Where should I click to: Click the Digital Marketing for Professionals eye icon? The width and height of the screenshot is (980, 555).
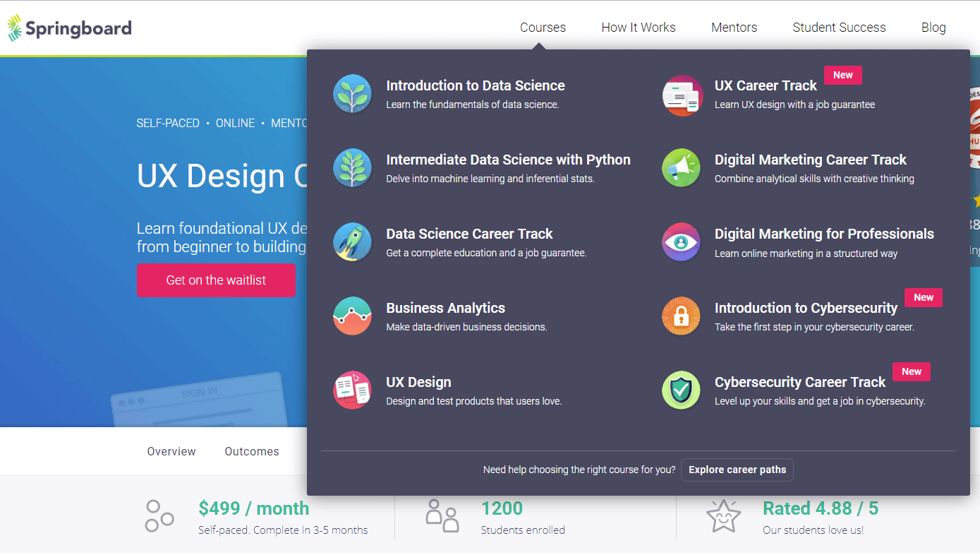(681, 242)
